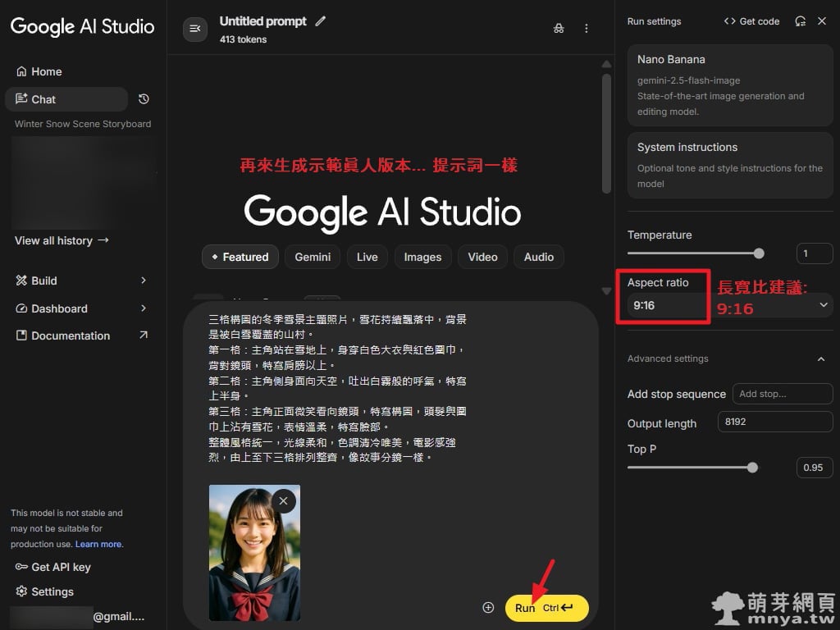The height and width of the screenshot is (630, 840).
Task: Click the Add stop sequence input field
Action: [782, 394]
